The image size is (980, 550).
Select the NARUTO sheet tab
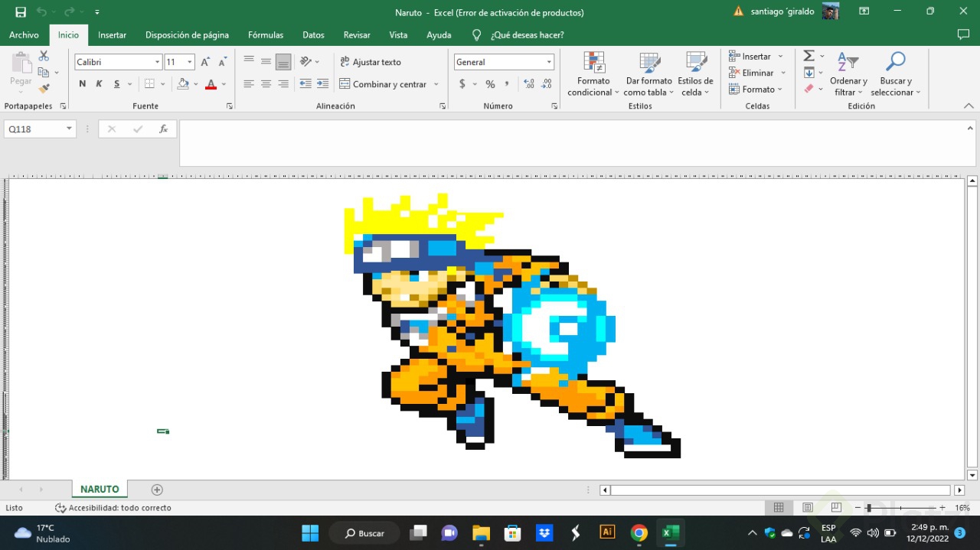(x=100, y=490)
